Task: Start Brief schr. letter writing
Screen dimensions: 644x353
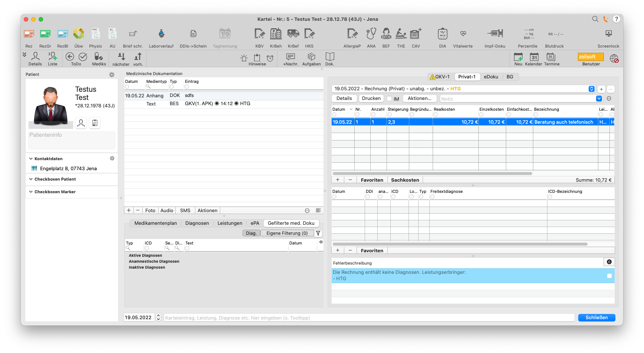Action: click(133, 33)
